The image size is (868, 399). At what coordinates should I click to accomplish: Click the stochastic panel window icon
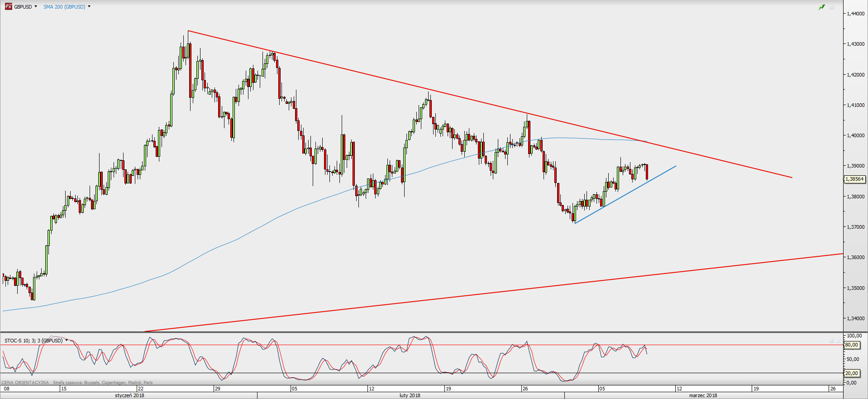pos(832,341)
